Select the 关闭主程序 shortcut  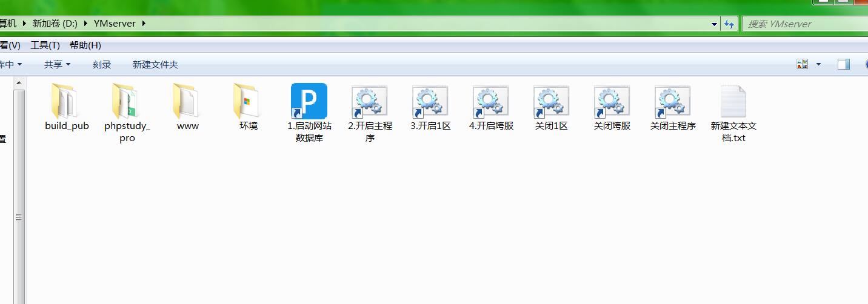coord(673,102)
